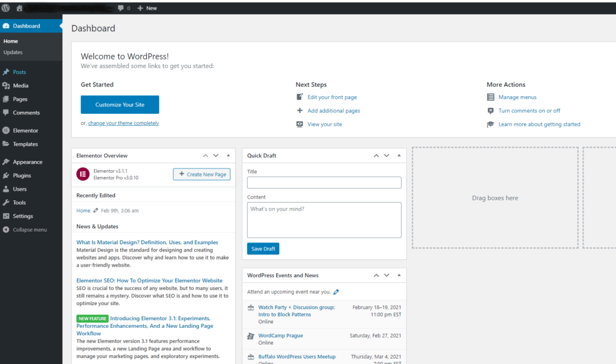Click the Plugins plug icon
Screen dimensions: 616x364
coord(6,175)
